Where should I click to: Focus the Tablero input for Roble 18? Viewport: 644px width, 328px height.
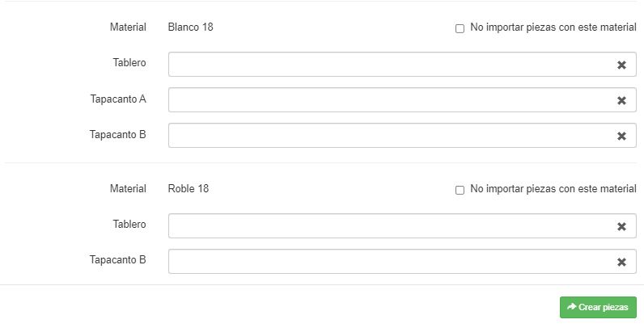tap(388, 226)
